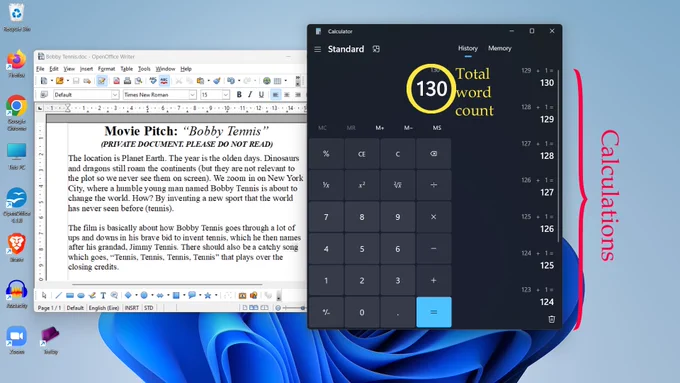The height and width of the screenshot is (383, 680).
Task: Click INSRT mode in Writer status bar
Action: pos(131,308)
